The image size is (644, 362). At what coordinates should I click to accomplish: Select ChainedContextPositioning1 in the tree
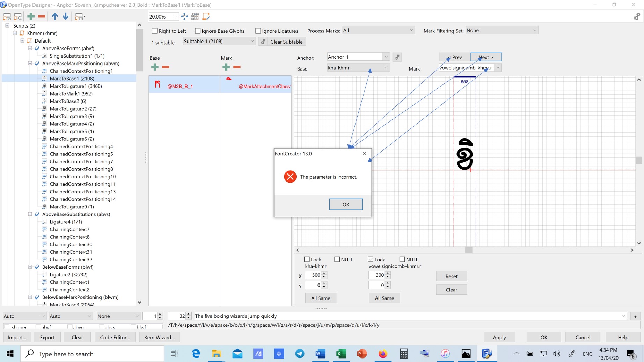click(x=81, y=71)
